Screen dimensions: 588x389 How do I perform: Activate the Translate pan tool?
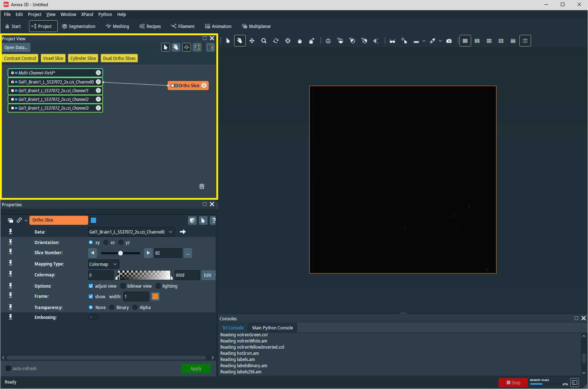252,41
